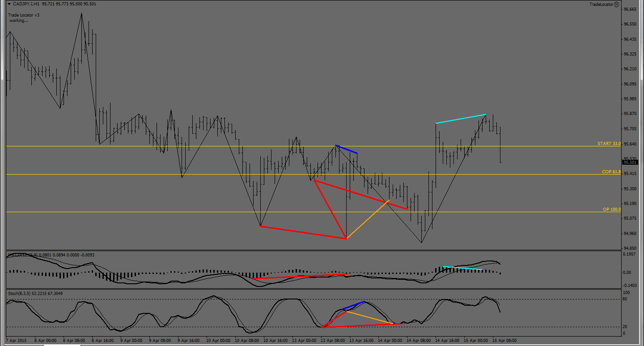Click the 13 Apr 08:00 time axis label

[333, 341]
